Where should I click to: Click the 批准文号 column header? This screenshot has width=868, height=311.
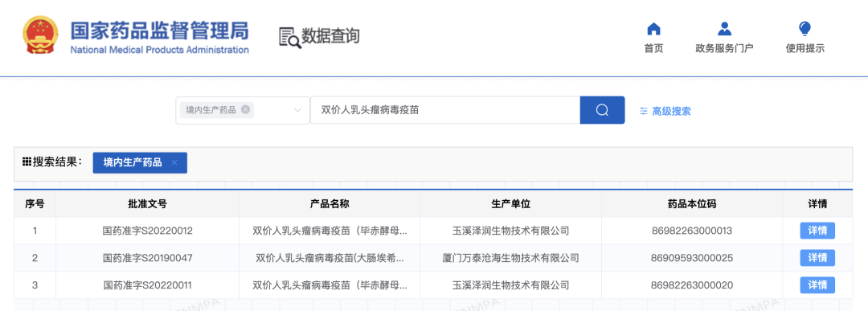coord(147,203)
